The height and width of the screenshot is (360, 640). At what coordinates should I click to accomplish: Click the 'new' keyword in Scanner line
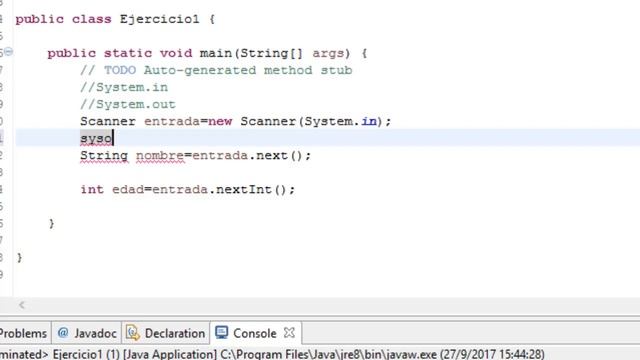click(x=220, y=122)
